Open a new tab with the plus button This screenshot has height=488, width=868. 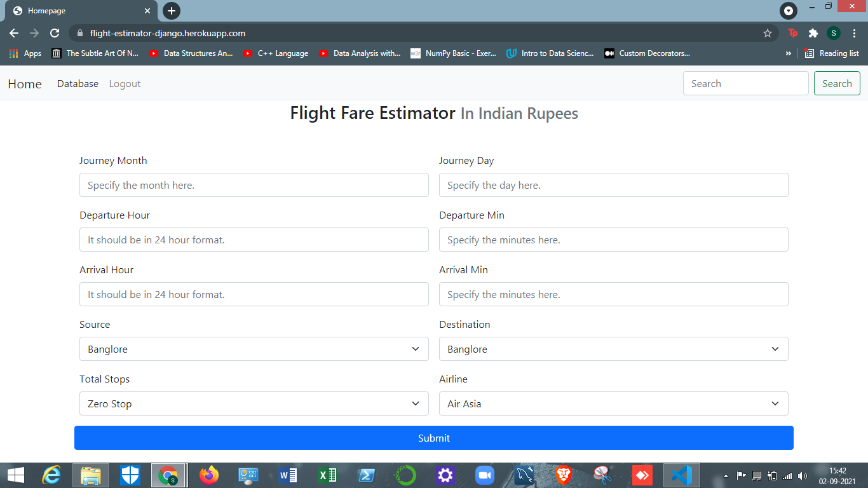[x=172, y=11]
